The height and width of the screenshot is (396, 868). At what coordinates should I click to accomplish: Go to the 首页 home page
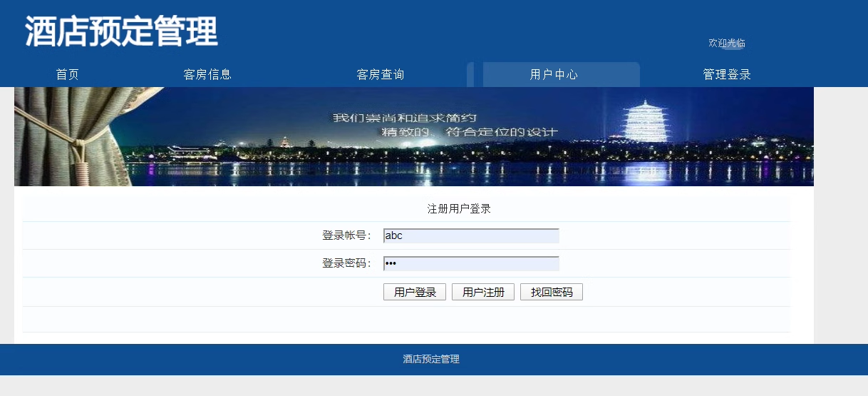click(68, 74)
